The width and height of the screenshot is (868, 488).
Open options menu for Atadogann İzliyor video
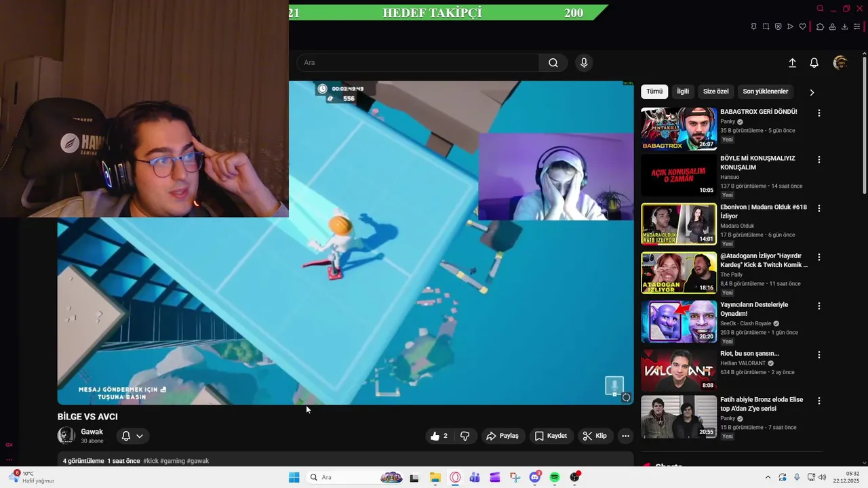[819, 258]
